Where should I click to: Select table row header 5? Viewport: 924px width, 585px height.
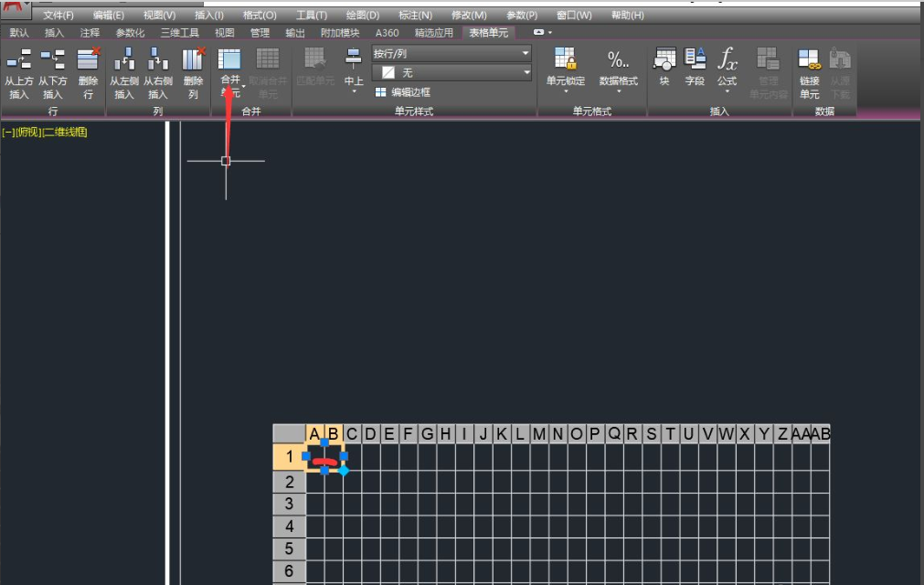(289, 548)
